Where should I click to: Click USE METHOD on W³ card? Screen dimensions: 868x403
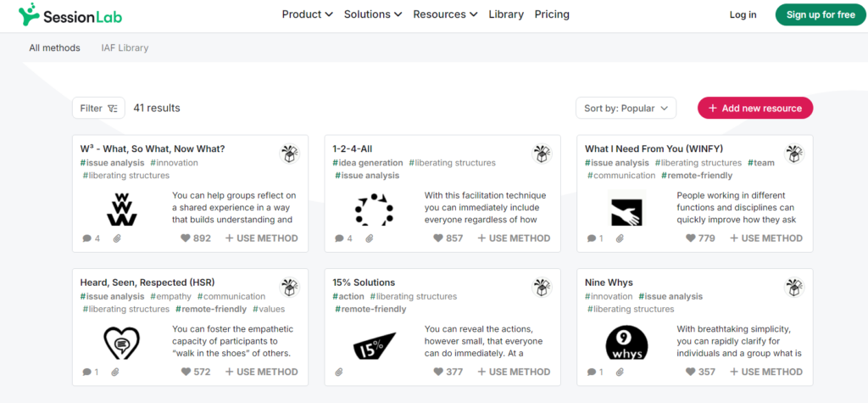tap(261, 238)
